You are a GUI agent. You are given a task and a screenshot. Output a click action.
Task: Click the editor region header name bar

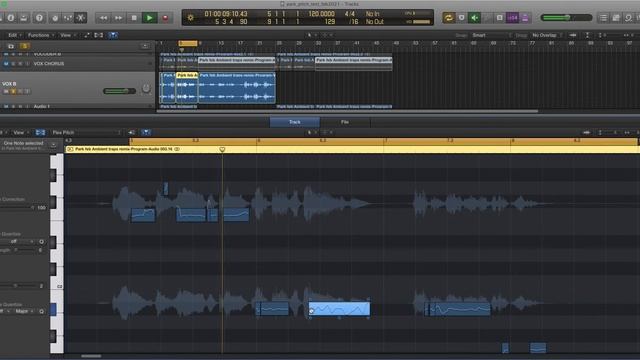pyautogui.click(x=352, y=149)
